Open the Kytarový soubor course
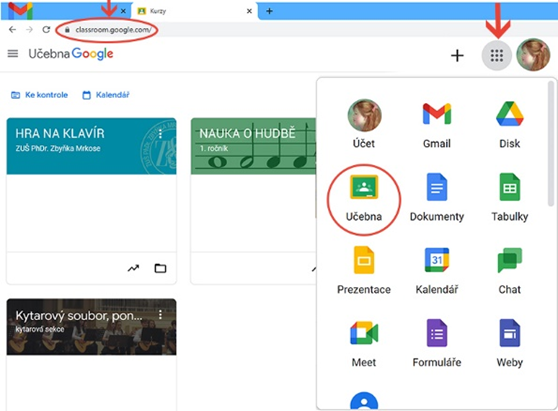 pyautogui.click(x=79, y=316)
